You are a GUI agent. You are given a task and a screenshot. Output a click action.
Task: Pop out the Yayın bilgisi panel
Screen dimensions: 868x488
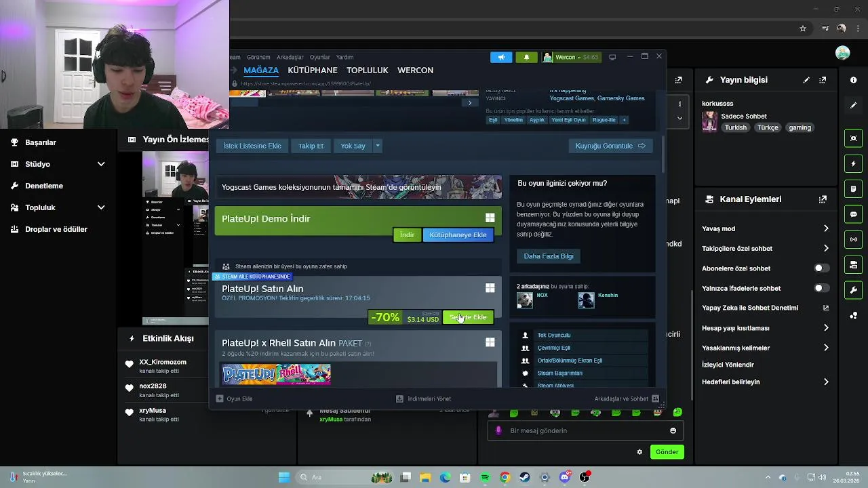pyautogui.click(x=823, y=80)
